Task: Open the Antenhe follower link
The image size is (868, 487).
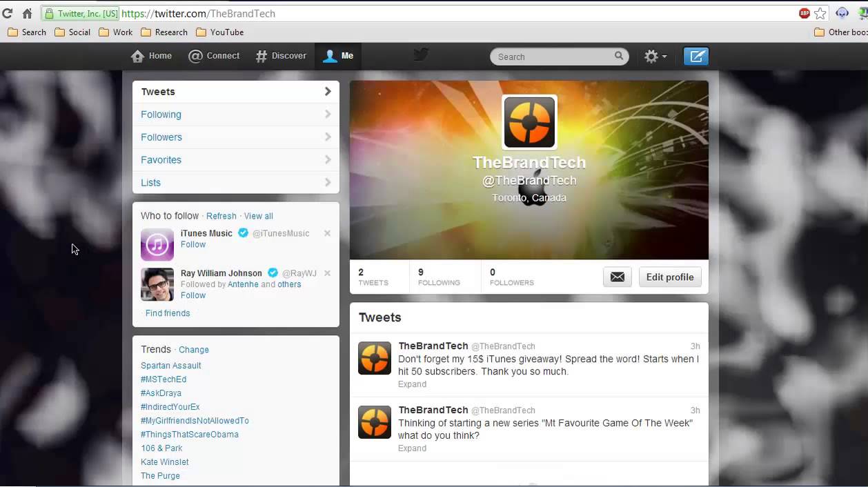Action: coord(243,284)
